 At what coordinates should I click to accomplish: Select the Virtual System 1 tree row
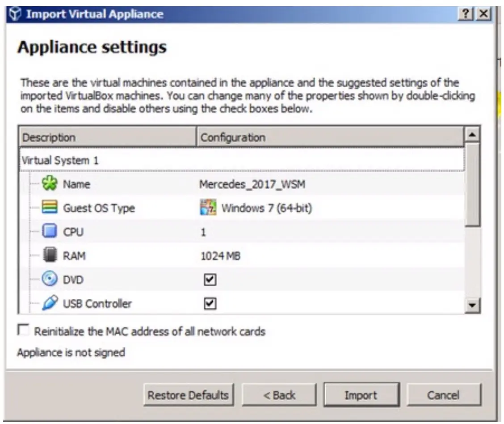[x=61, y=161]
